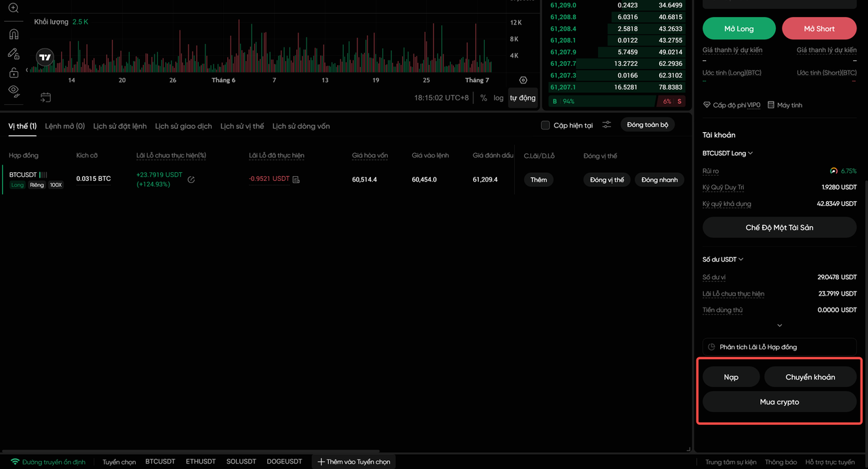Click the Đóng toàn bộ button

(x=648, y=125)
